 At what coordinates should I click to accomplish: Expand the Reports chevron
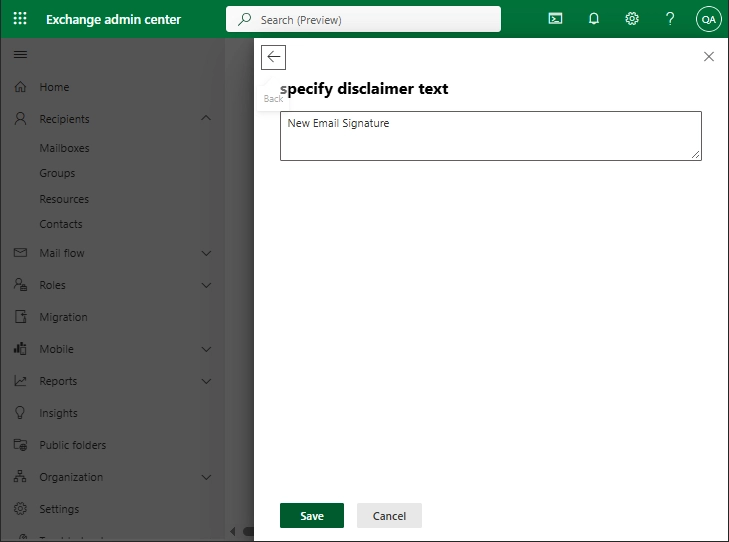(x=206, y=381)
